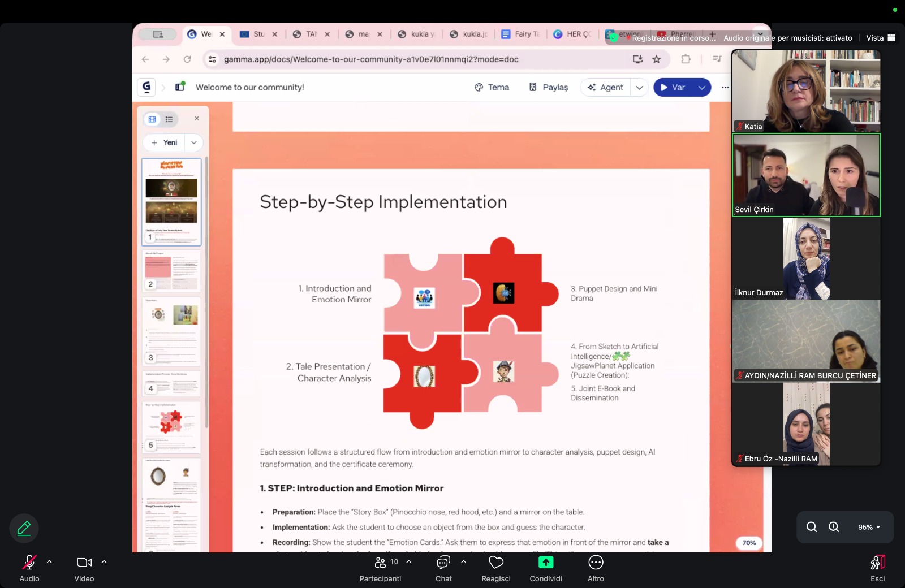This screenshot has height=588, width=905.
Task: Click the green annotation pencil icon
Action: (x=24, y=528)
